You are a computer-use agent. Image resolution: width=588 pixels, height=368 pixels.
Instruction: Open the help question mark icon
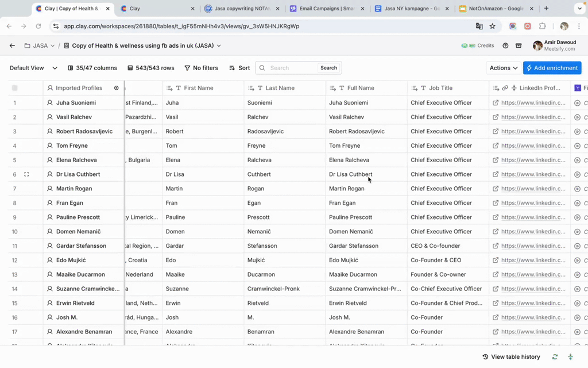pos(505,45)
